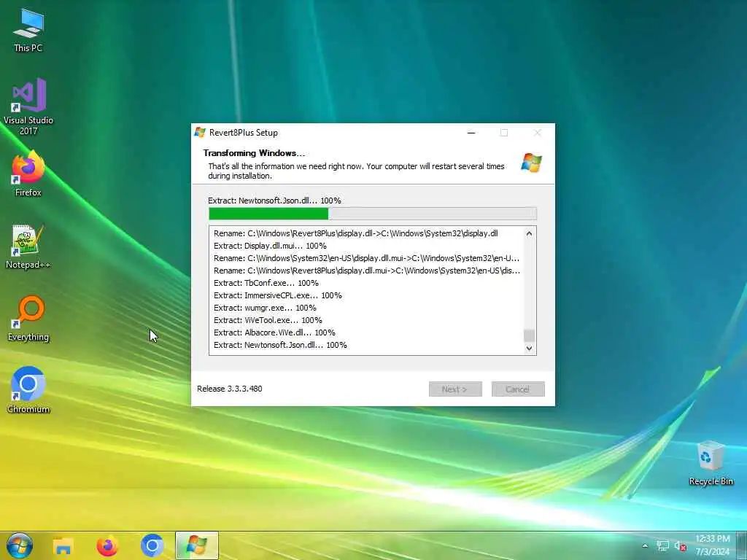
Task: Select 'Extract: TbConf.exe... 100%' log line
Action: tap(266, 283)
